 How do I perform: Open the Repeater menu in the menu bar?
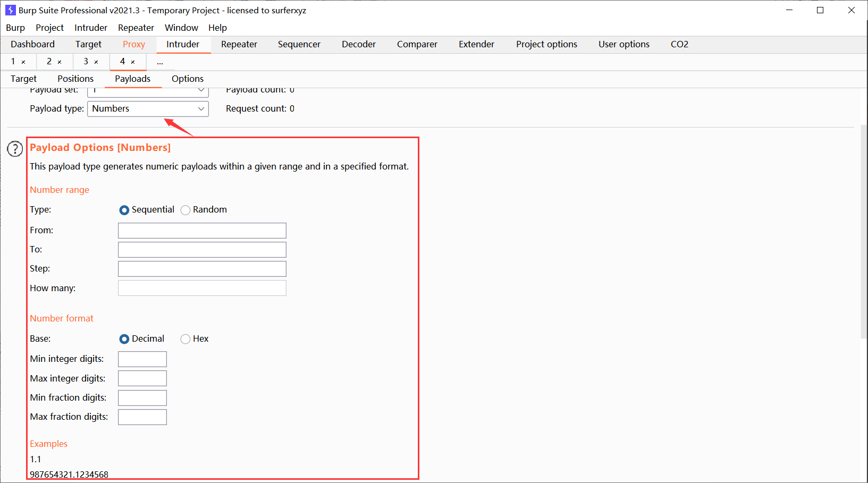coord(136,28)
